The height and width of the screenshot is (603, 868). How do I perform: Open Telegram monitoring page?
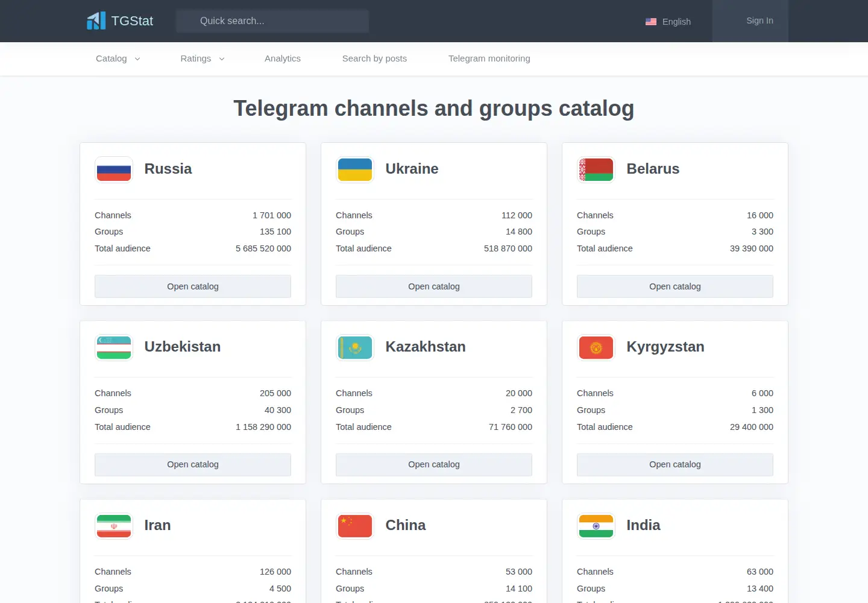pos(489,58)
